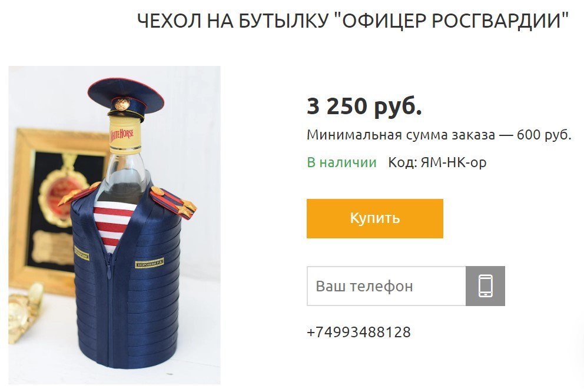Click the 3 250 руб. price
Screen dimensions: 584x392
(x=364, y=106)
